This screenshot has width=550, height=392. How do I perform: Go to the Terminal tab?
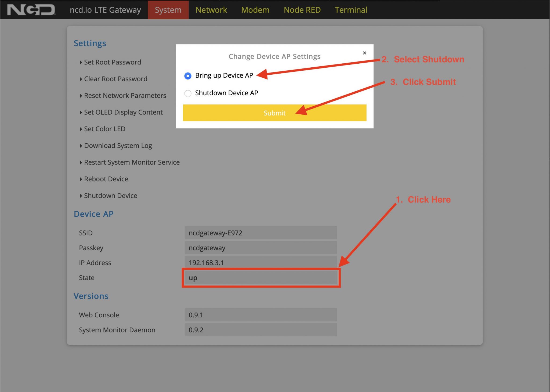351,10
